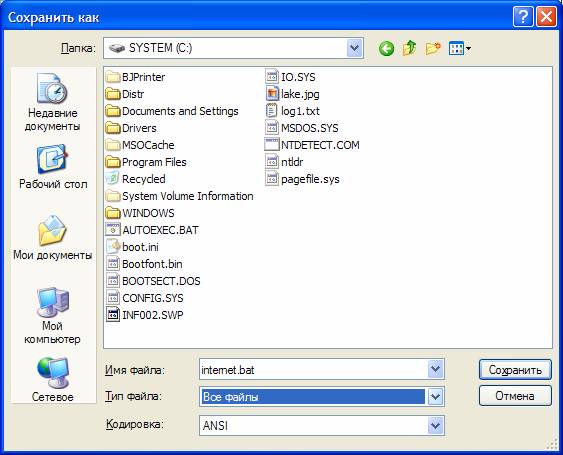Go up one folder level
The width and height of the screenshot is (563, 455).
409,48
